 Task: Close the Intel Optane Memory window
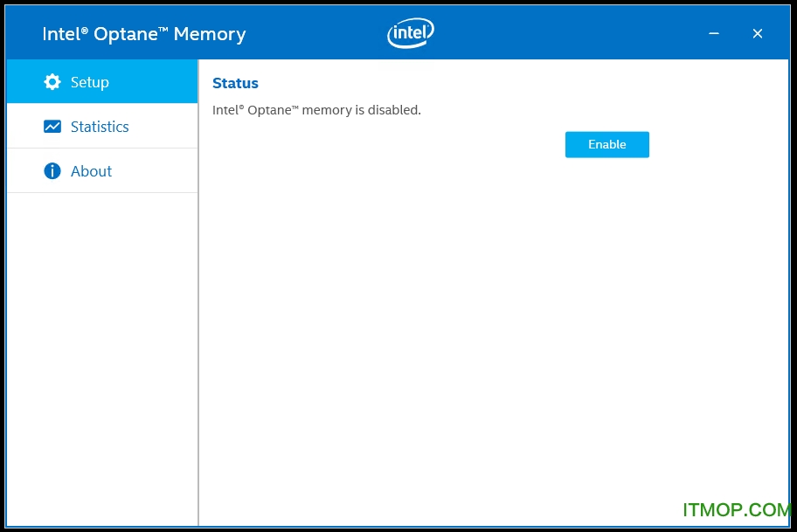coord(758,33)
